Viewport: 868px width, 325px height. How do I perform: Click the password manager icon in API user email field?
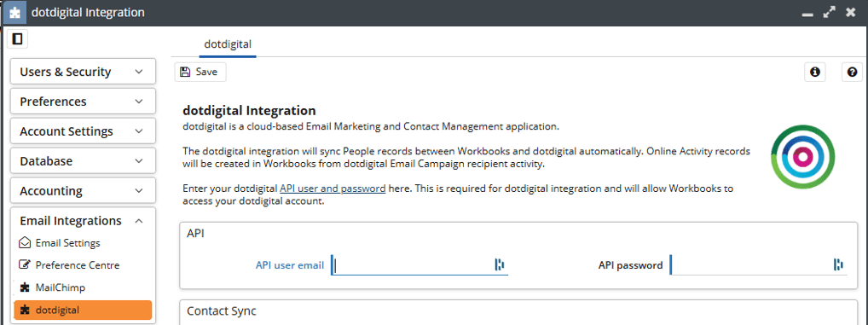(x=500, y=264)
